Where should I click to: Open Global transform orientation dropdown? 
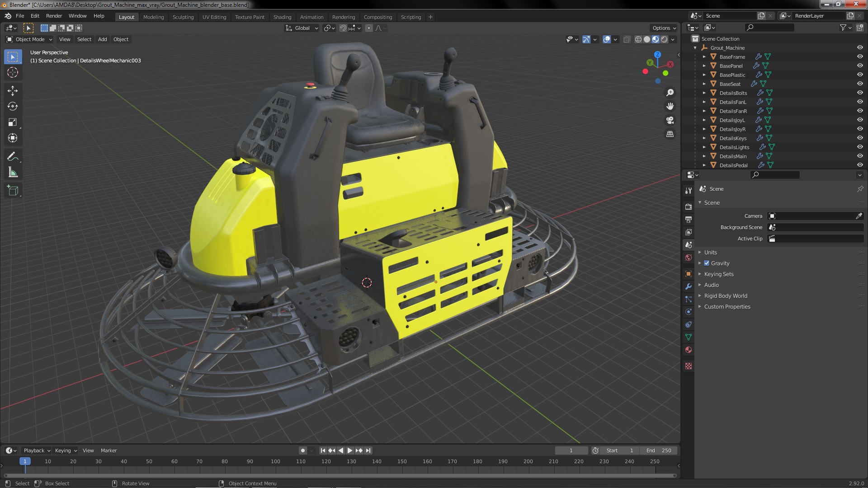302,28
